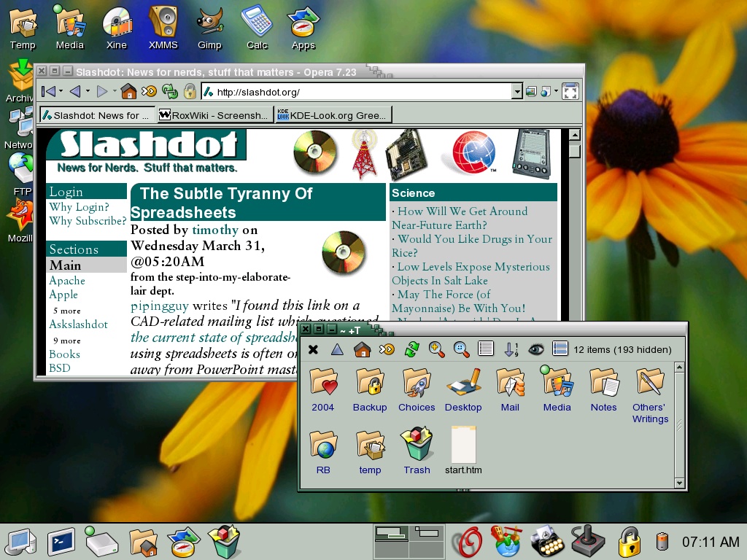Image resolution: width=747 pixels, height=560 pixels.
Task: Switch to the Slashdot: News for tab
Action: point(97,114)
